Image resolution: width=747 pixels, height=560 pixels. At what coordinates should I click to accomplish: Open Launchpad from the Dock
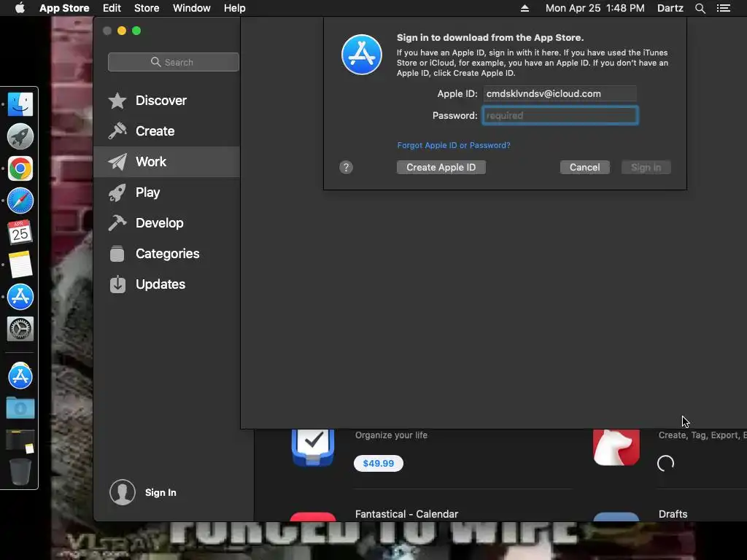20,136
